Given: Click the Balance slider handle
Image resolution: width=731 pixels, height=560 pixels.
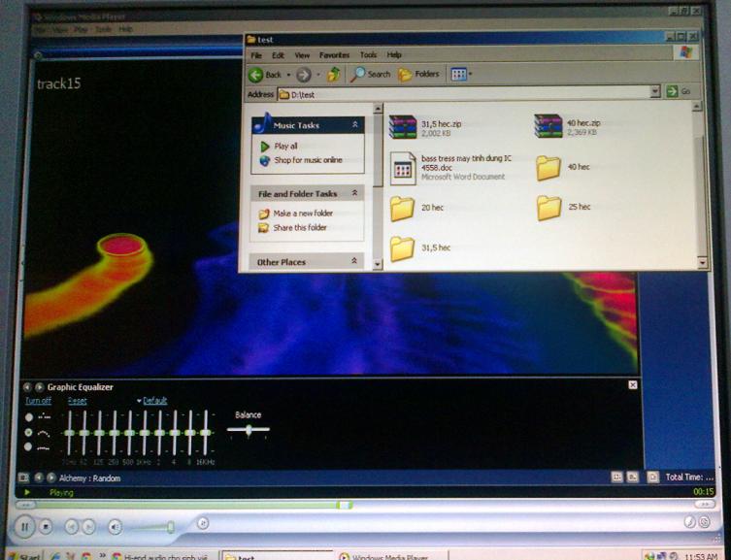Looking at the screenshot, I should [249, 429].
